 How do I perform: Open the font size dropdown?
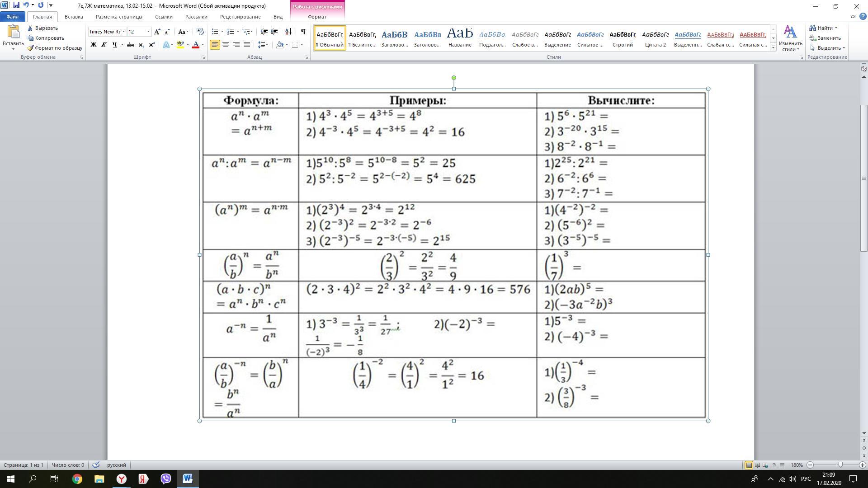pyautogui.click(x=148, y=32)
